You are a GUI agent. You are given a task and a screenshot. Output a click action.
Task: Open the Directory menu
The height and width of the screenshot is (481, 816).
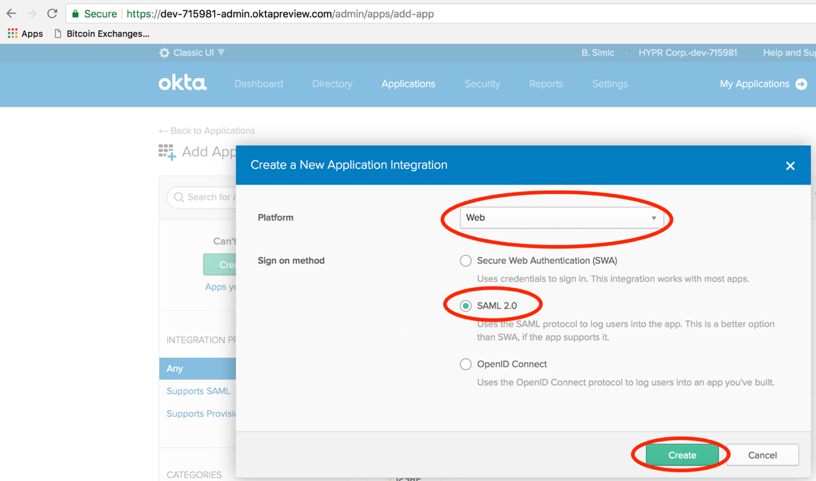click(x=332, y=84)
